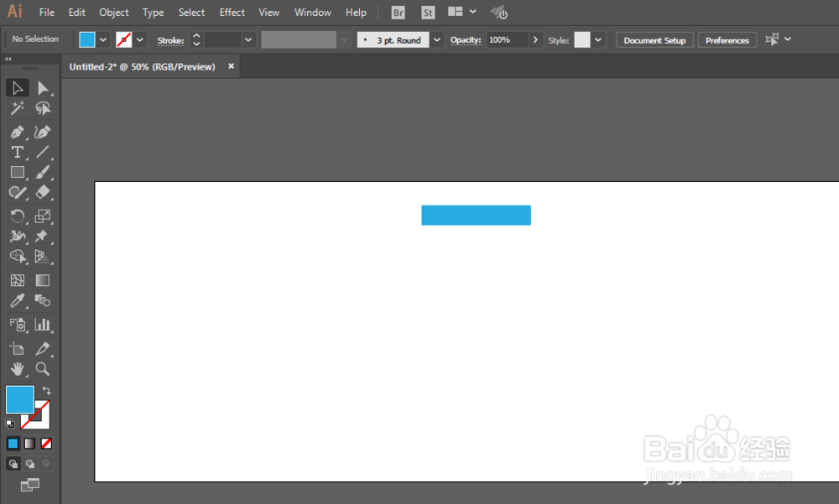
Task: Select the Column Graph tool
Action: (x=43, y=325)
